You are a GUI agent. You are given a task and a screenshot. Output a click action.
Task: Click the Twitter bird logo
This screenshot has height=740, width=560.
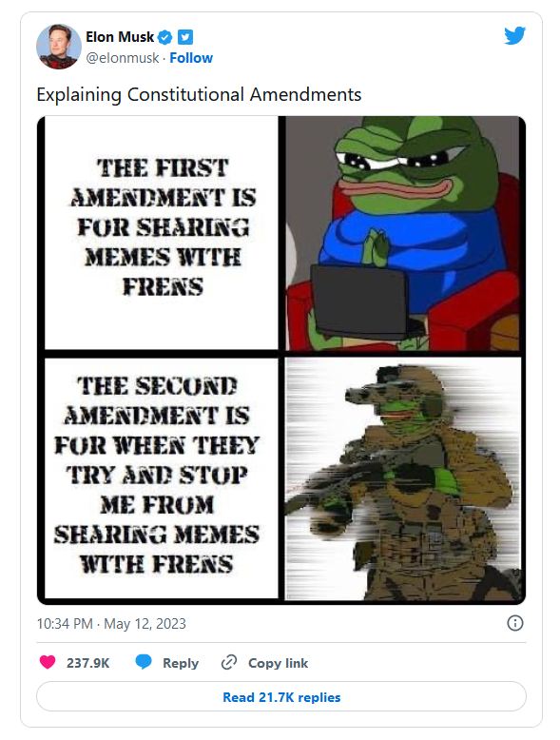[514, 35]
